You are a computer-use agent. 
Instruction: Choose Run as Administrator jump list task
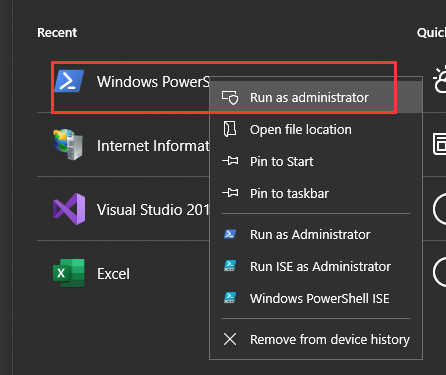coord(316,234)
